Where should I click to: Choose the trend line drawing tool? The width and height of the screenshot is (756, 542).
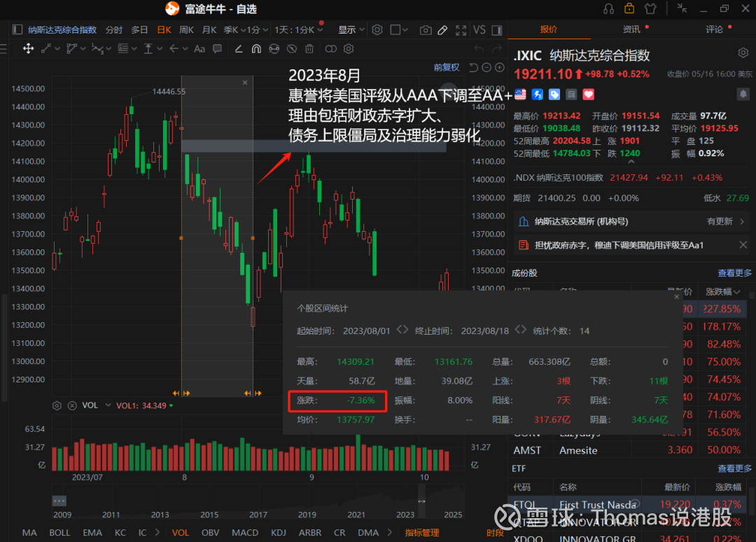pyautogui.click(x=46, y=49)
